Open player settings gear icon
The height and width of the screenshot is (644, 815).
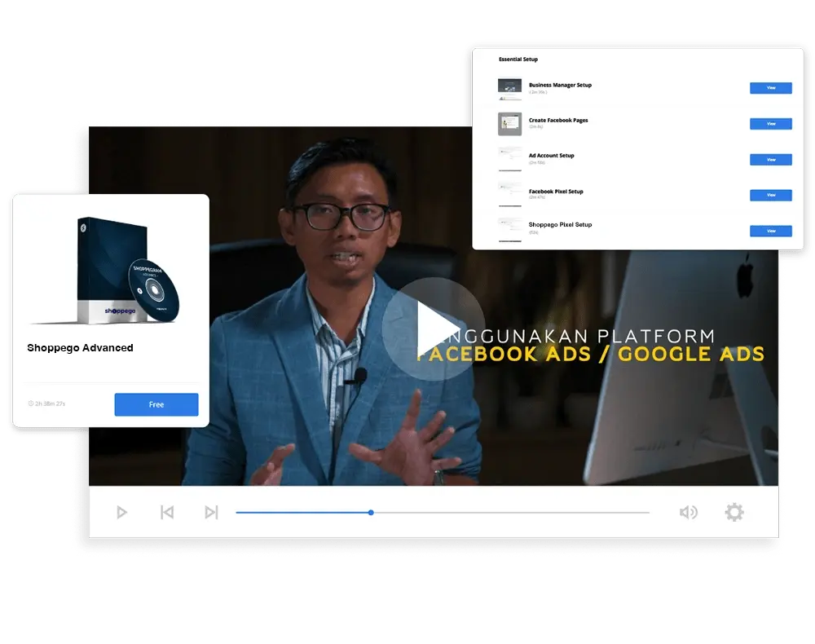734,513
